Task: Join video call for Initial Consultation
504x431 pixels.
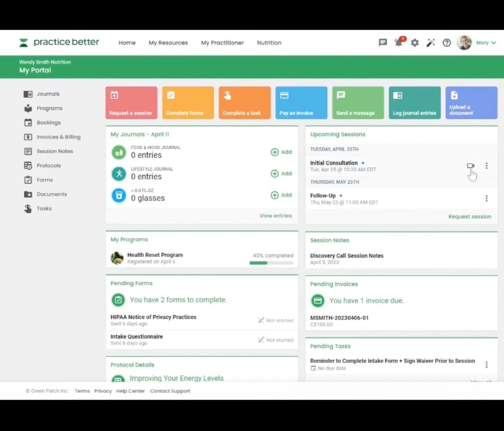Action: 471,166
